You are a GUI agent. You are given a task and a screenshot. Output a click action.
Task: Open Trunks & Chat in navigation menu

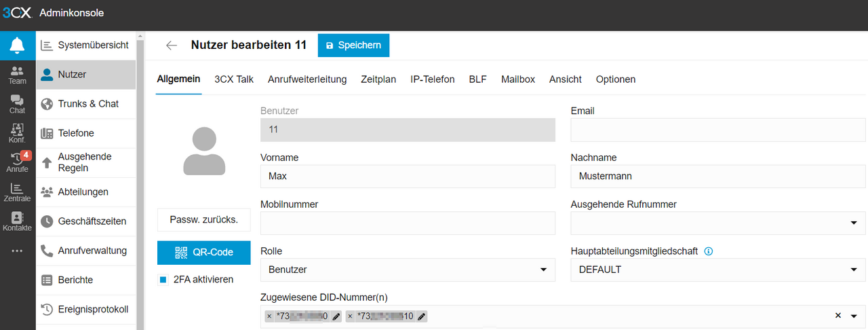[88, 104]
